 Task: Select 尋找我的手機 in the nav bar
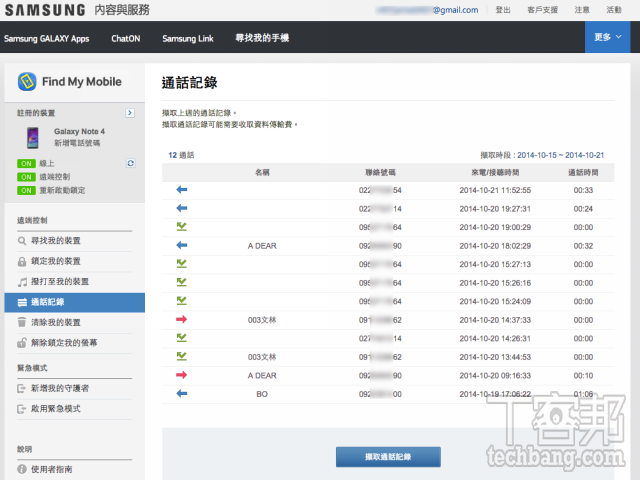262,38
